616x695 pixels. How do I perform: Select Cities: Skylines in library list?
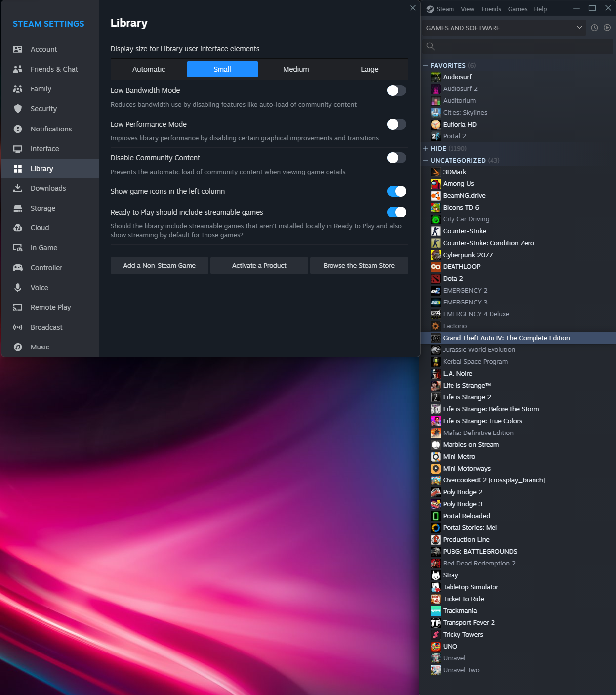click(x=518, y=113)
